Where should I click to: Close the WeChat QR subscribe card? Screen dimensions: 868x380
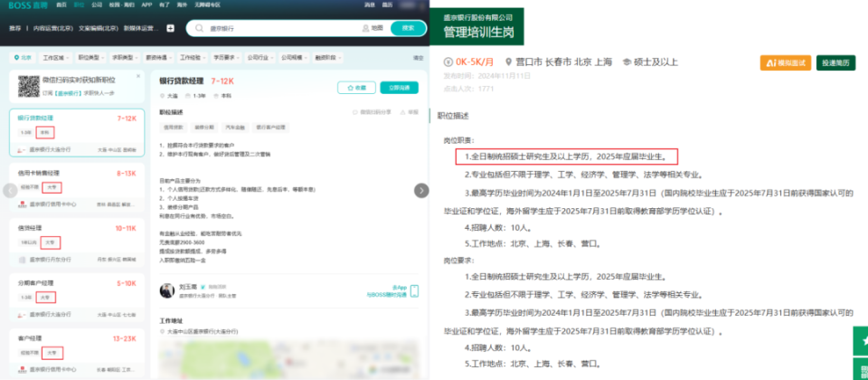(138, 76)
